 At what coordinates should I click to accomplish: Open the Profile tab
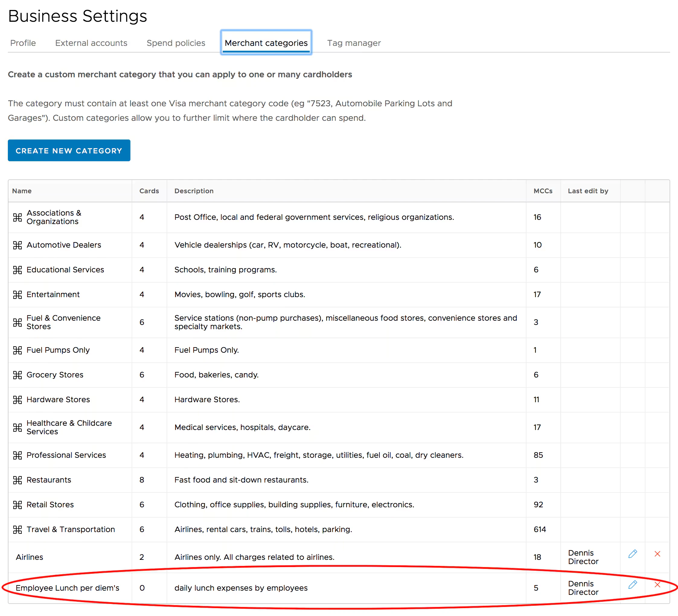23,43
